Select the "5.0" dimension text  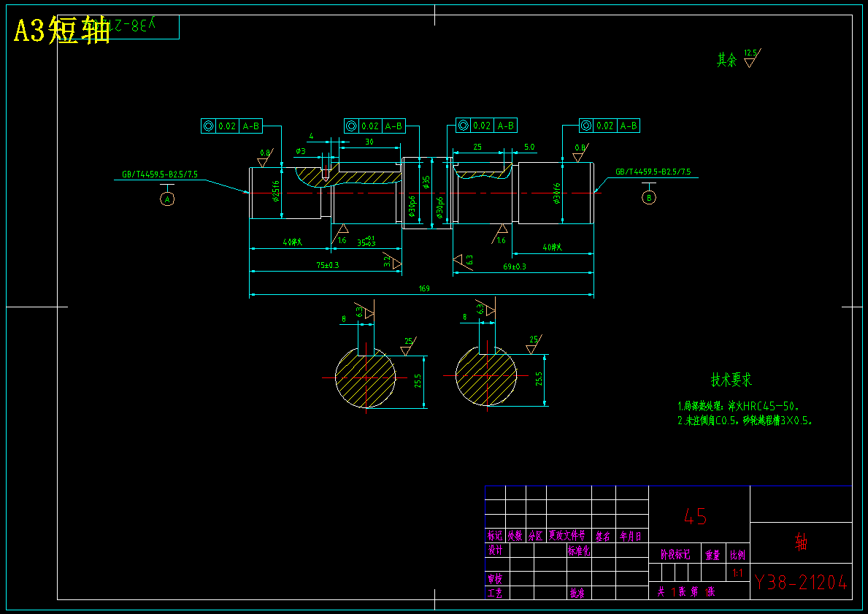pos(529,147)
